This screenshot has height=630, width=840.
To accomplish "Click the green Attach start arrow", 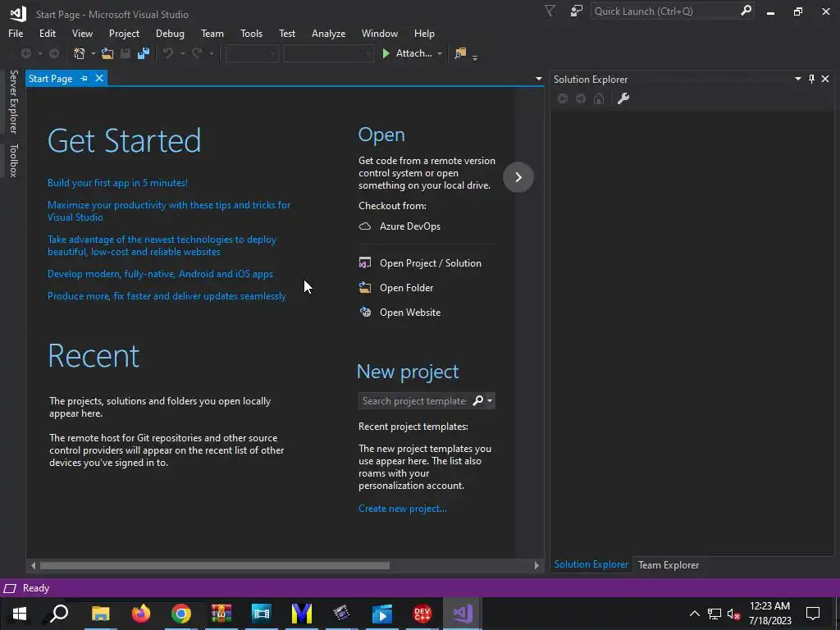I will [x=386, y=53].
